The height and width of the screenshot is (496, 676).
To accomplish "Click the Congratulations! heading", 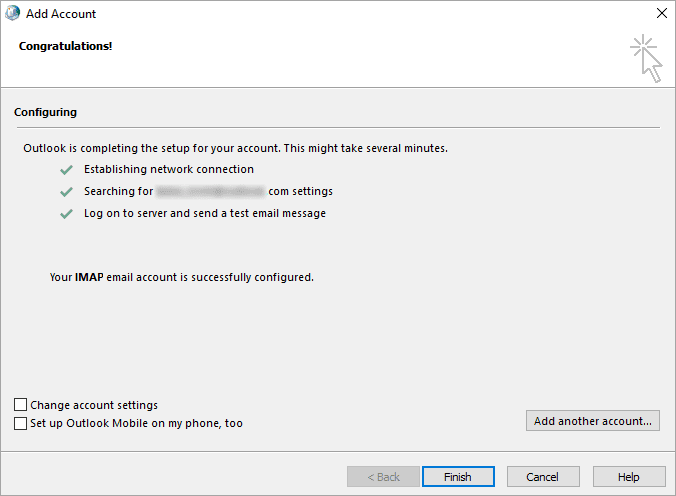I will pyautogui.click(x=66, y=46).
